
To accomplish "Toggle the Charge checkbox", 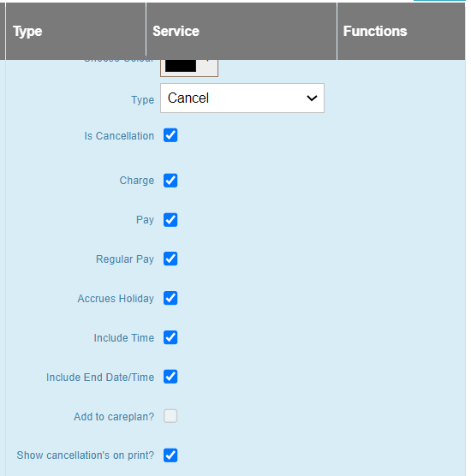I will click(170, 181).
